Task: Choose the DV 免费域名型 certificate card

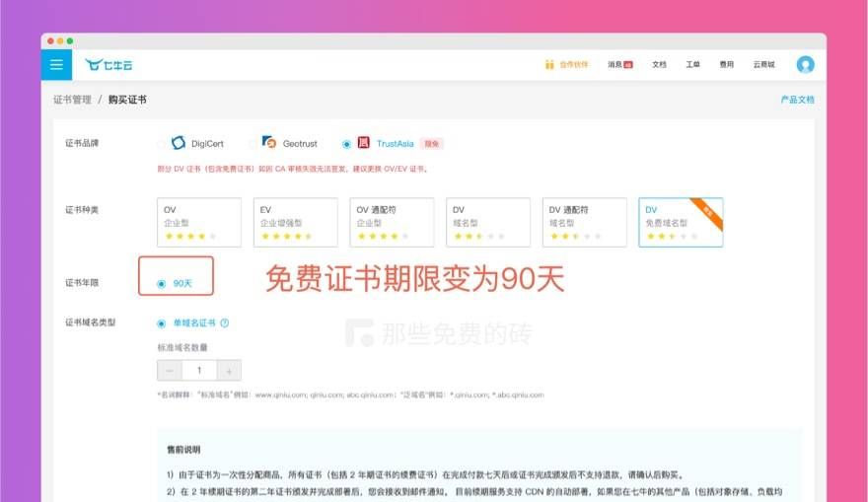Action: tap(681, 222)
